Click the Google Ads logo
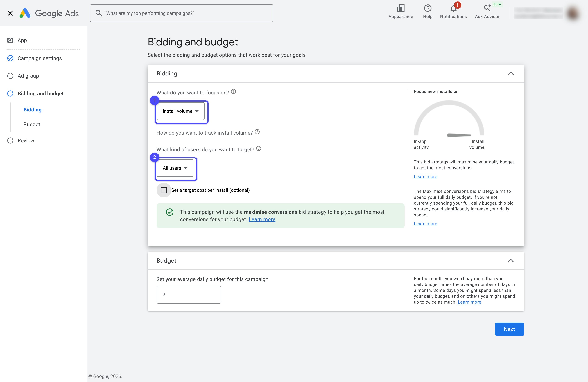The image size is (588, 382). pyautogui.click(x=49, y=13)
